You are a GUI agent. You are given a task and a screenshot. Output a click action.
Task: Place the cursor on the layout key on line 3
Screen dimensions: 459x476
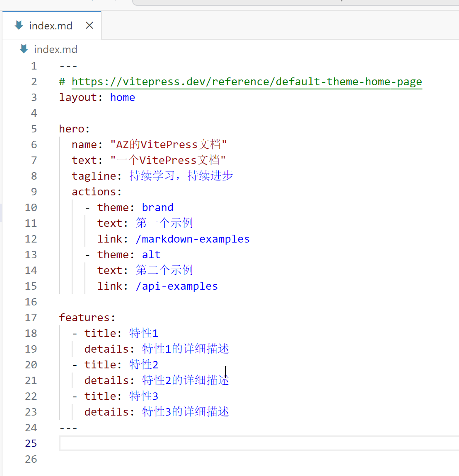[78, 98]
